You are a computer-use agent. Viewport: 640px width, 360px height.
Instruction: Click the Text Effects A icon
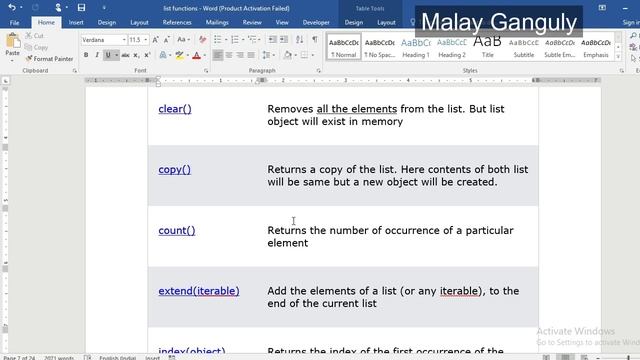pos(163,55)
